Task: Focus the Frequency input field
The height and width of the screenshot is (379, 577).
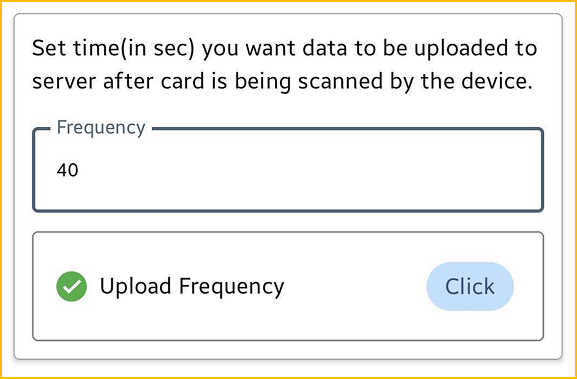Action: [288, 170]
